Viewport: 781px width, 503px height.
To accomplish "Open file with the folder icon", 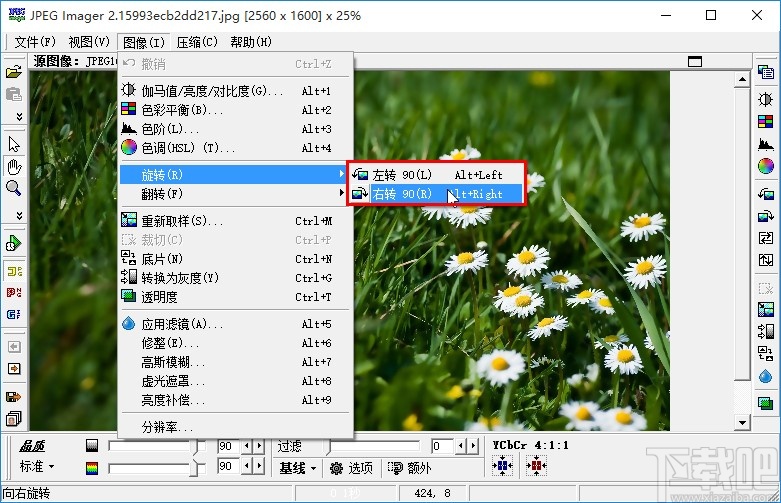I will 14,72.
